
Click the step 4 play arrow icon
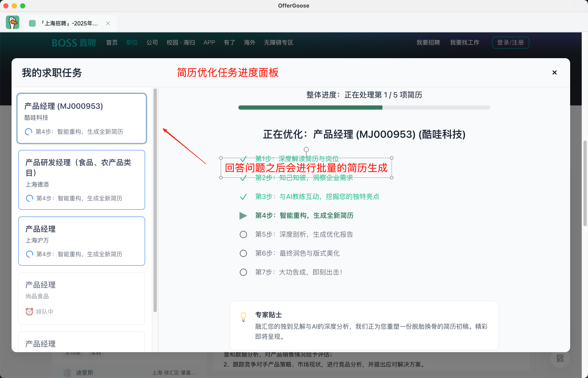point(243,215)
